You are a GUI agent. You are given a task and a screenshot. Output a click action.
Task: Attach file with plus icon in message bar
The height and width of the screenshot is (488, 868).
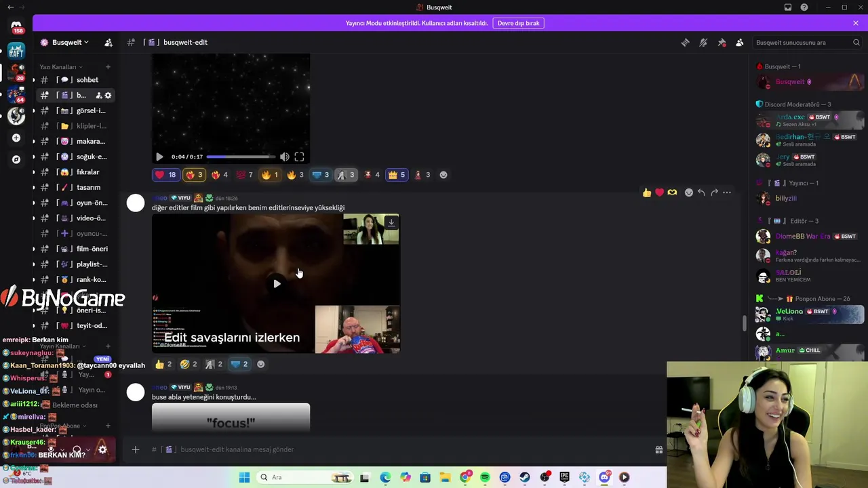coord(136,449)
